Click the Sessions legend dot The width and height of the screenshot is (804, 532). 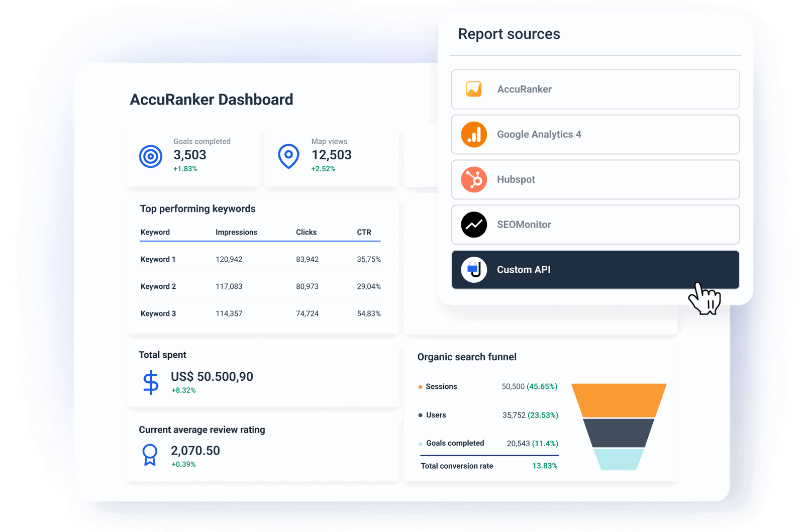pos(420,387)
